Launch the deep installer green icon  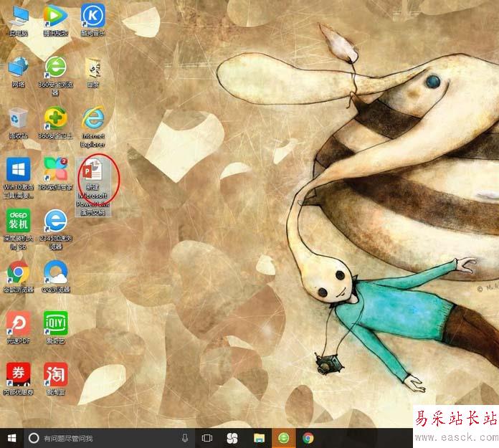coord(18,229)
